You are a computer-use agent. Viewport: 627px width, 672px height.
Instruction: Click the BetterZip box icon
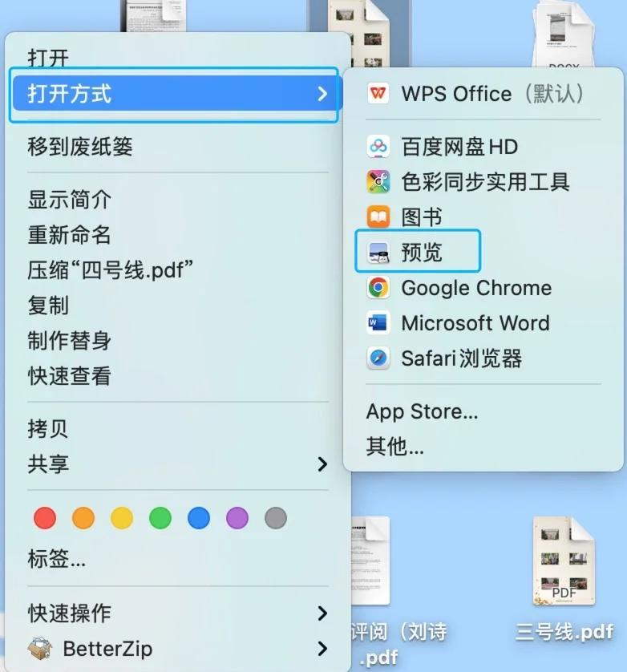pos(39,648)
